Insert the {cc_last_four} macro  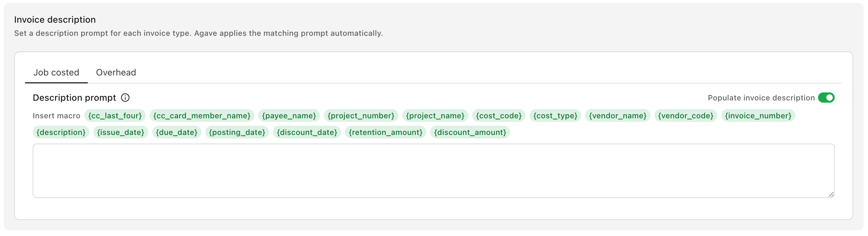tap(115, 116)
